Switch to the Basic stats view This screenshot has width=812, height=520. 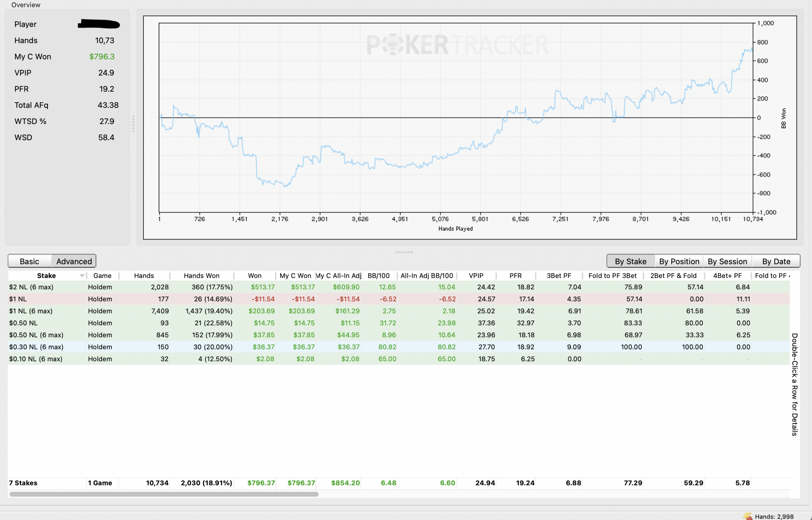(29, 261)
